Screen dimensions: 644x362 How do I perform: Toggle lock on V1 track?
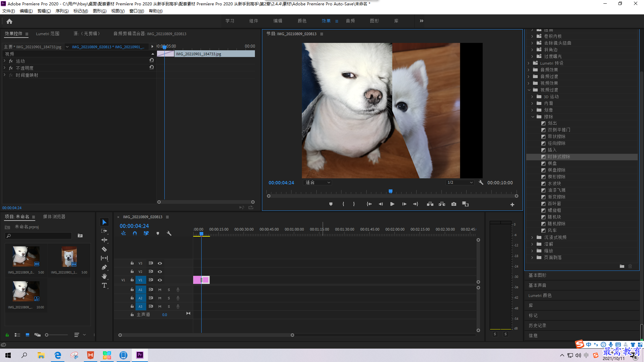coord(132,280)
